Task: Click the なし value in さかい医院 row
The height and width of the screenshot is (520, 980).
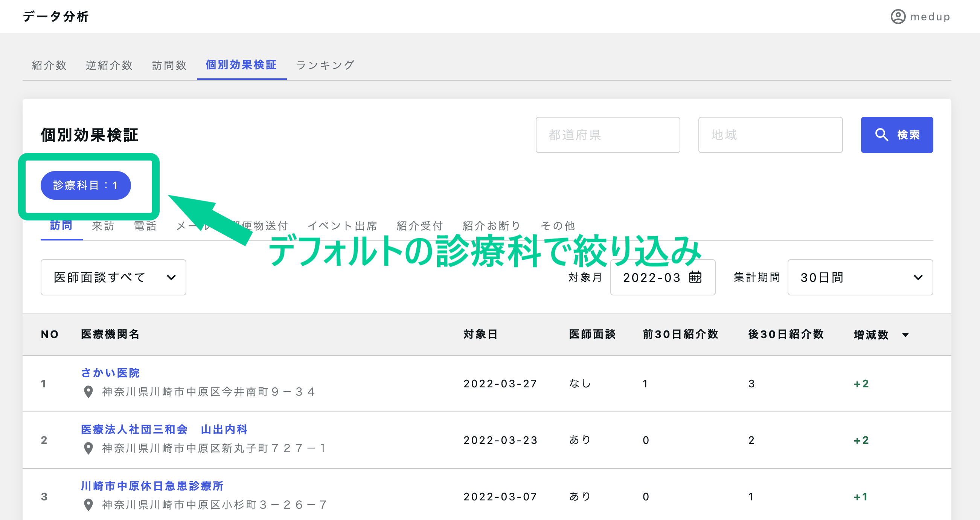Action: 580,383
